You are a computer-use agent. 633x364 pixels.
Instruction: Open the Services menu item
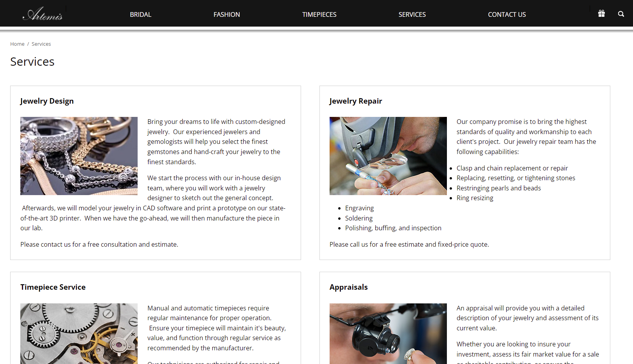tap(412, 14)
